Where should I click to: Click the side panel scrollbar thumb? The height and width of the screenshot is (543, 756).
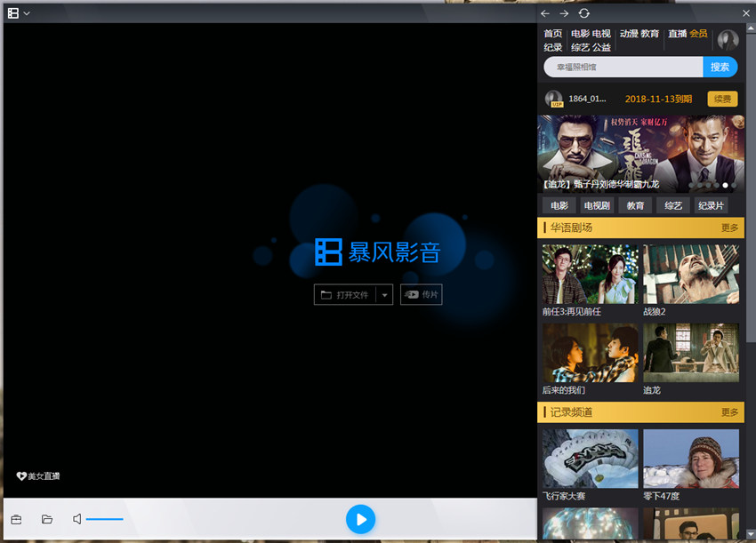click(x=752, y=188)
